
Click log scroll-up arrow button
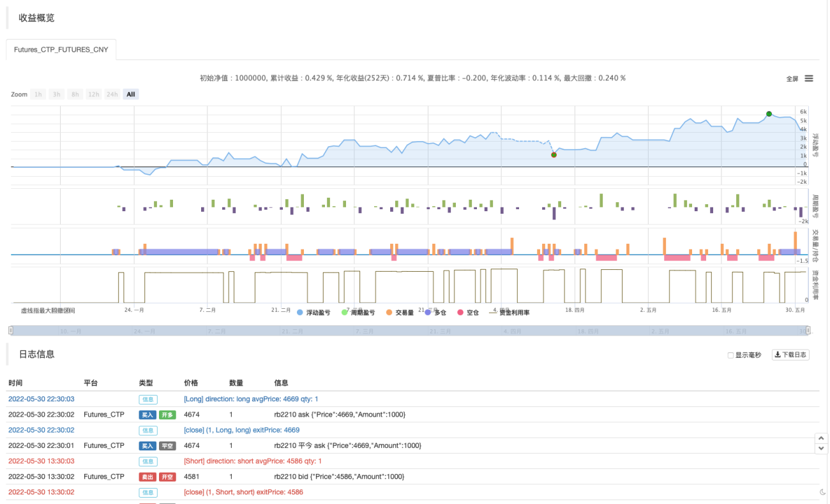coord(822,438)
